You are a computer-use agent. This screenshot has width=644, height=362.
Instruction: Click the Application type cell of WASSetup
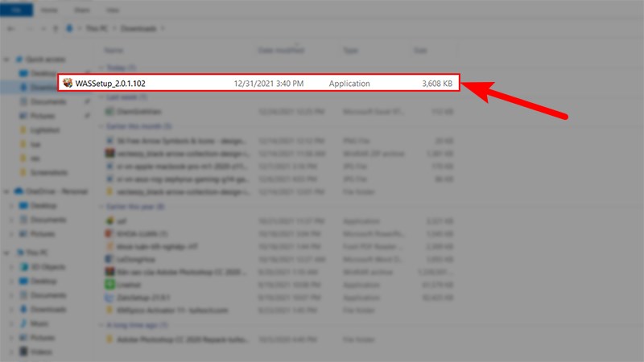point(349,84)
